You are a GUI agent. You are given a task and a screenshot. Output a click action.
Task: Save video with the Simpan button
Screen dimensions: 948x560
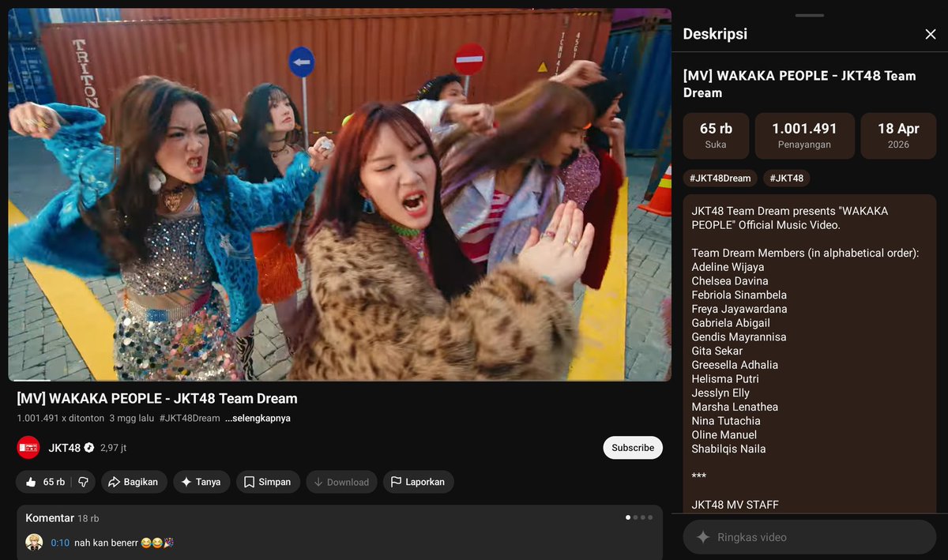268,482
